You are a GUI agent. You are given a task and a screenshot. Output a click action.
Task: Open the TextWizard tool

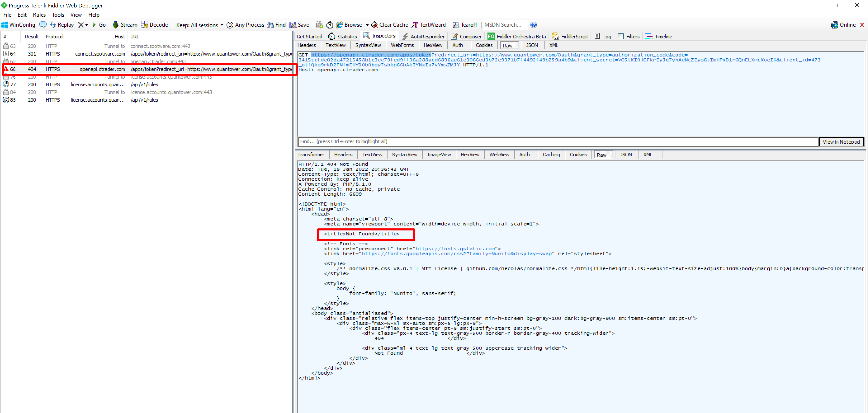click(429, 25)
